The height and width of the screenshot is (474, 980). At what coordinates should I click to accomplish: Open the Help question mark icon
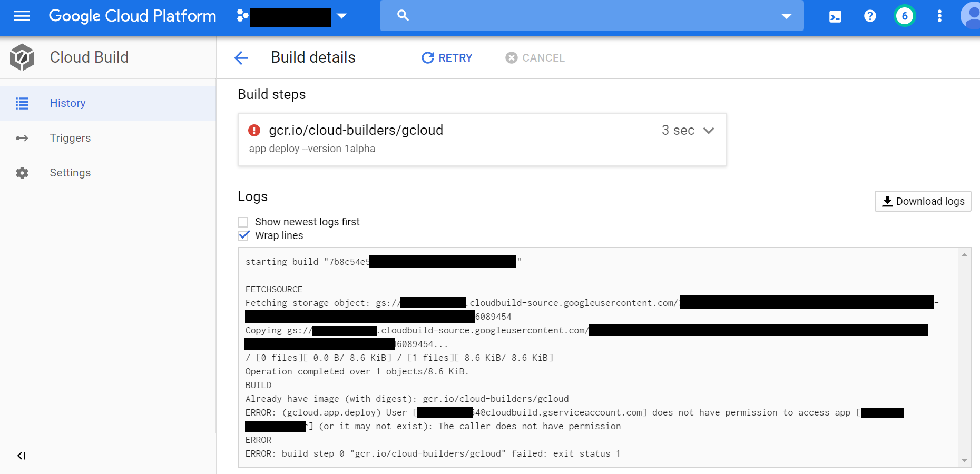870,16
